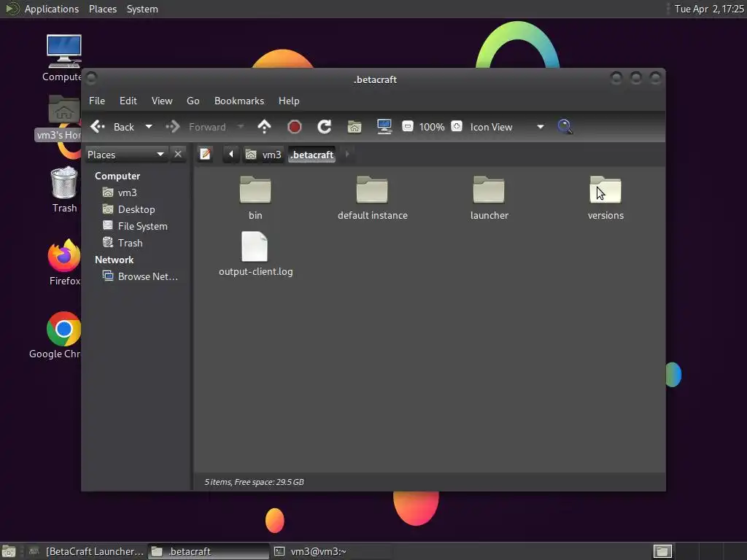Select the Firefox desktop icon
747x560 pixels.
point(64,262)
